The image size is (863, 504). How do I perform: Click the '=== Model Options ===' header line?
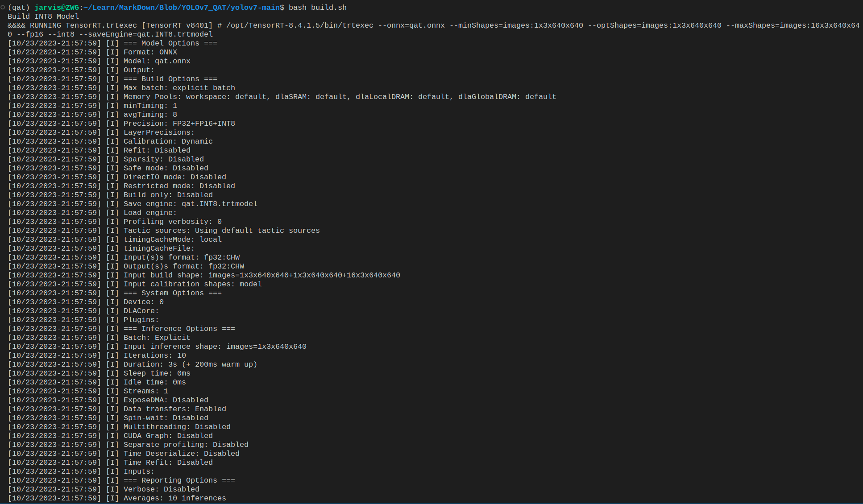click(170, 43)
